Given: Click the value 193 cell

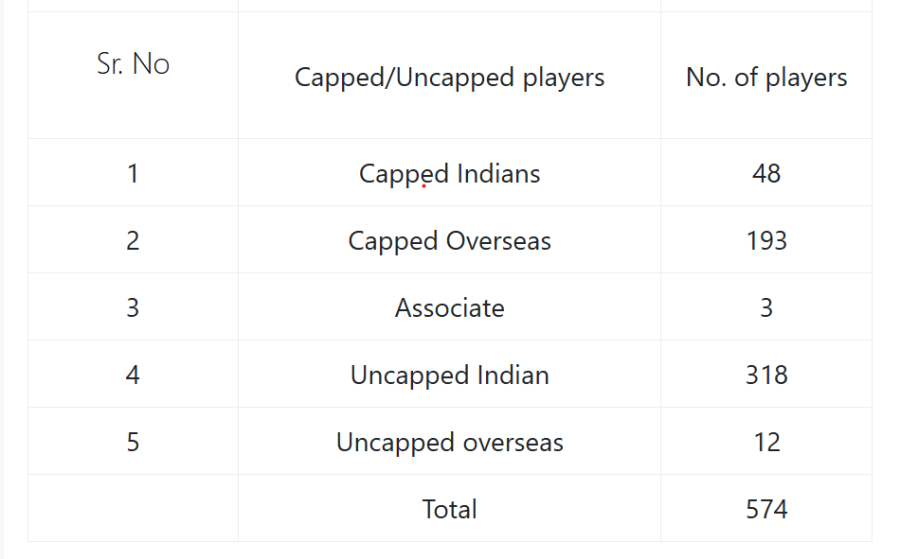Looking at the screenshot, I should [766, 239].
